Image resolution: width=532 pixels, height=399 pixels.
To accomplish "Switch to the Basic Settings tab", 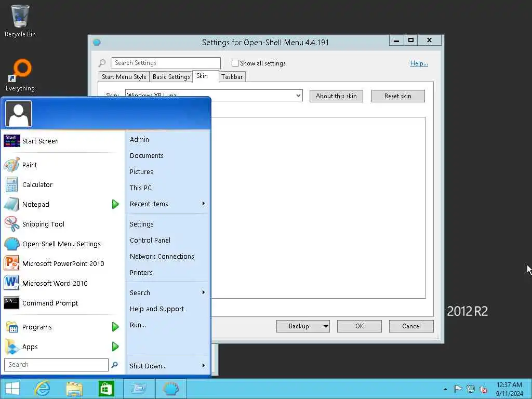I will tap(171, 77).
